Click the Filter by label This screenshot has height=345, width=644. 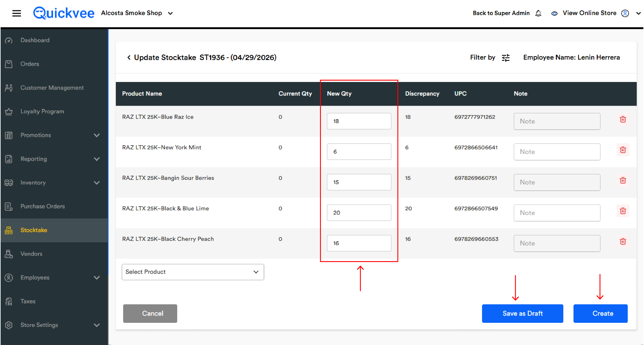482,58
